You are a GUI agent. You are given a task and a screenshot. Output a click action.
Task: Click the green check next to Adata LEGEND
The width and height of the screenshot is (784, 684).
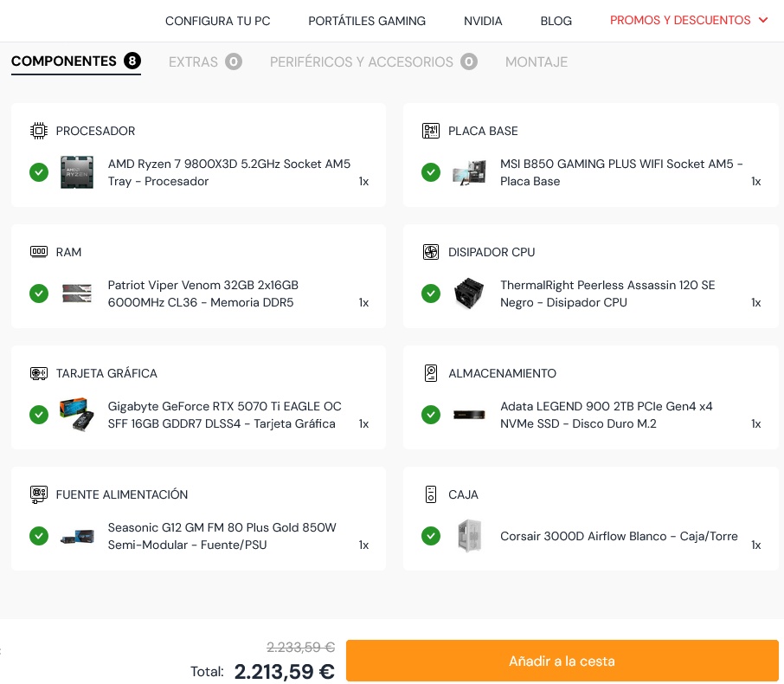(431, 415)
